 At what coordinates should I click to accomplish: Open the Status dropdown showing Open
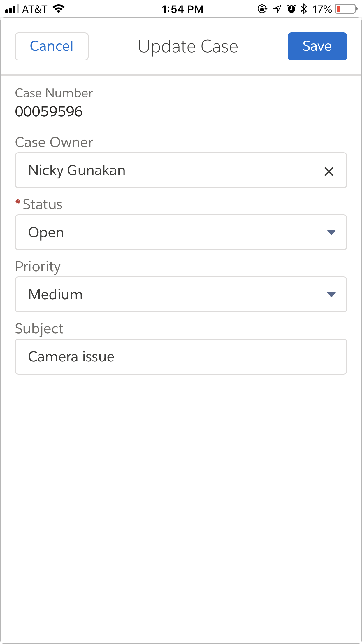tap(181, 232)
